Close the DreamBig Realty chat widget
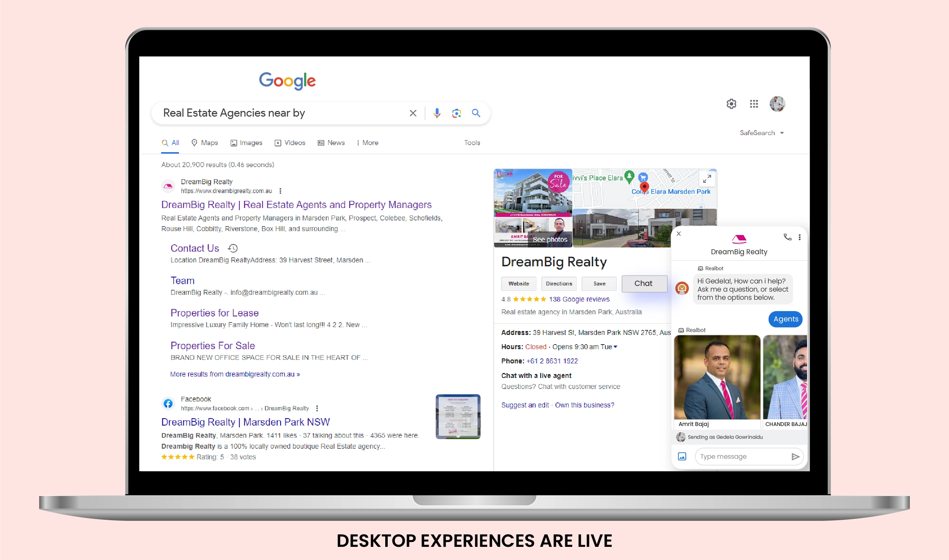Viewport: 949px width, 560px height. pos(679,234)
